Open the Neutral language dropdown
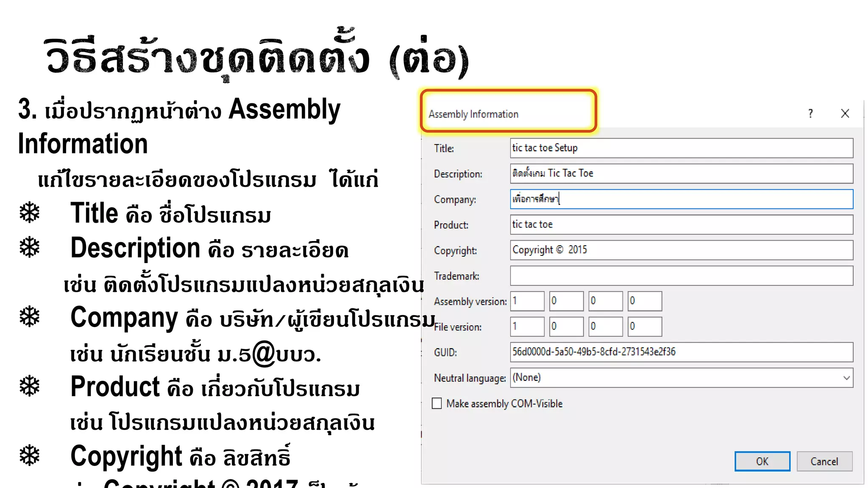868x488 pixels. (x=682, y=378)
